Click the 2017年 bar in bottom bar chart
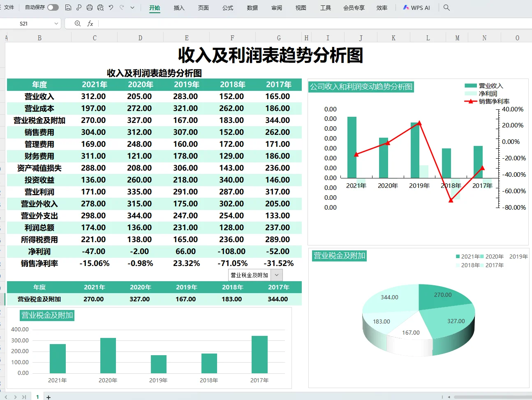This screenshot has width=532, height=400. click(259, 354)
